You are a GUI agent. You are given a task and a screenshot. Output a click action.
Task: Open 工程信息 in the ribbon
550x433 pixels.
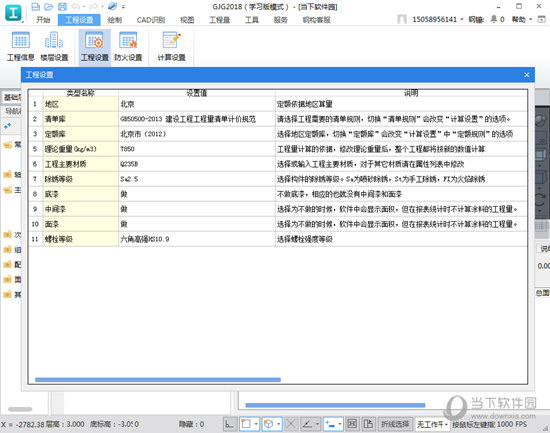tap(21, 46)
